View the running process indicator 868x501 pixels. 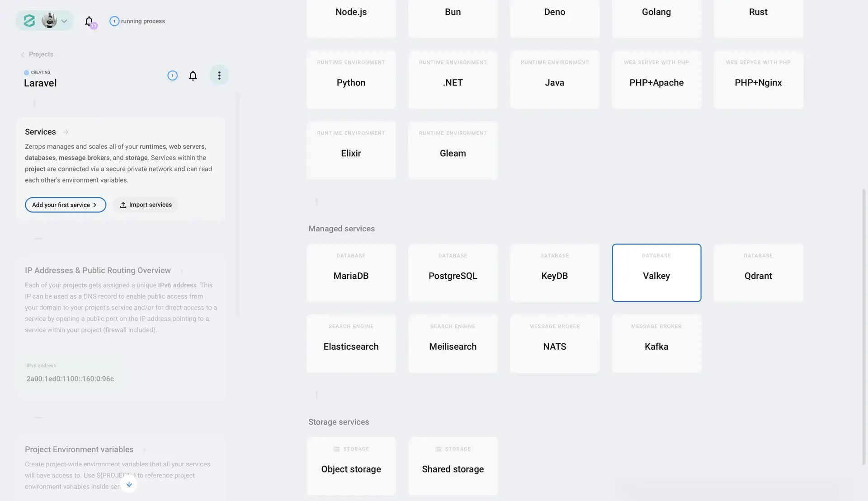click(x=137, y=21)
